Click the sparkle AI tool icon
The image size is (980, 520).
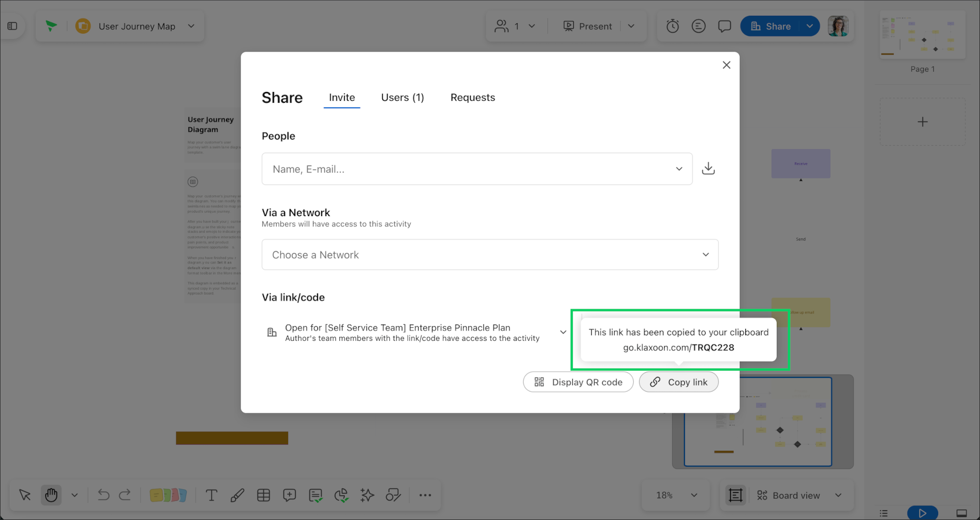[x=367, y=495]
